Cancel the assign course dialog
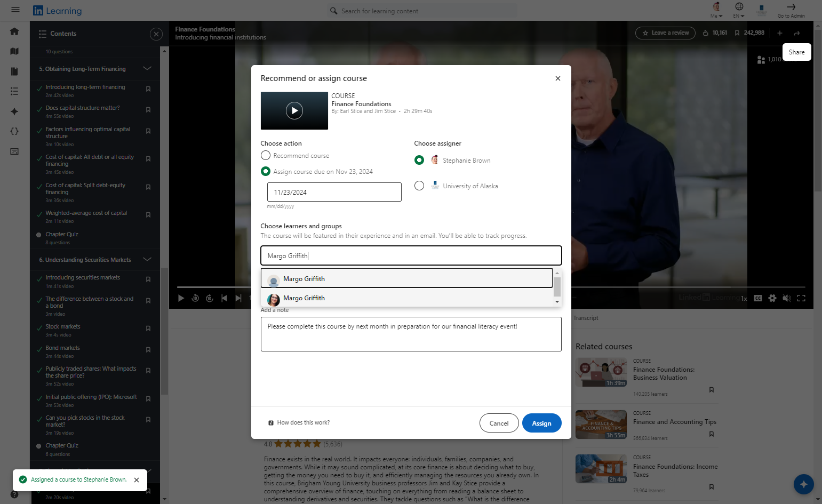Viewport: 822px width, 504px height. 499,423
